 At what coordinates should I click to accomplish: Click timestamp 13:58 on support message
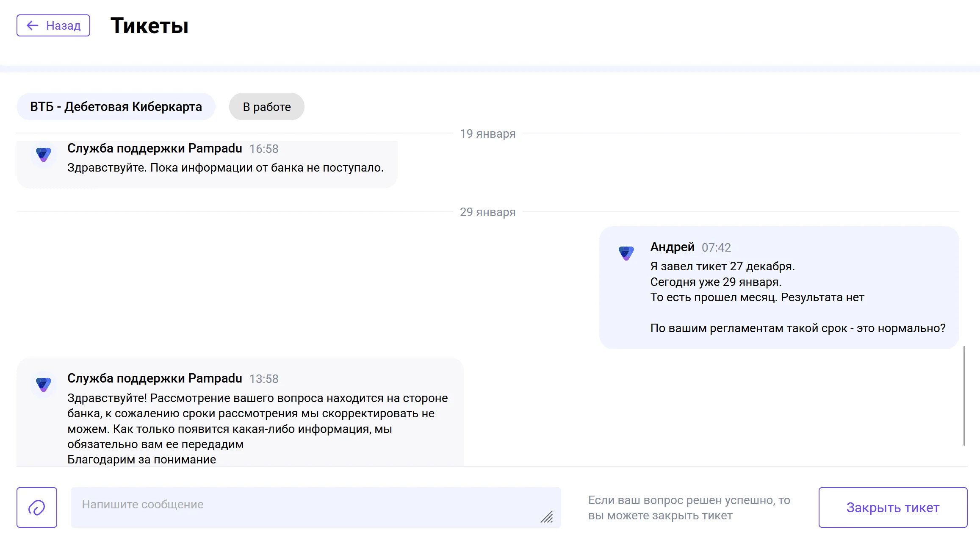(264, 379)
